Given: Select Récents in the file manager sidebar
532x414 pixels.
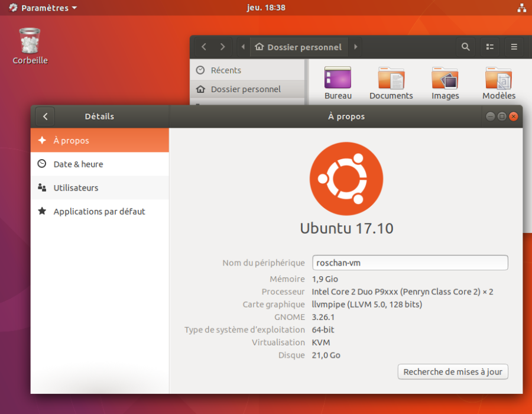Looking at the screenshot, I should pyautogui.click(x=247, y=70).
